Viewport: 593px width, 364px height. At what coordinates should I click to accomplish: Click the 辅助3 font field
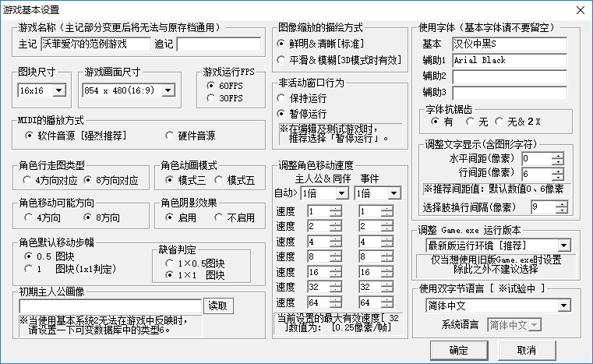tap(510, 93)
